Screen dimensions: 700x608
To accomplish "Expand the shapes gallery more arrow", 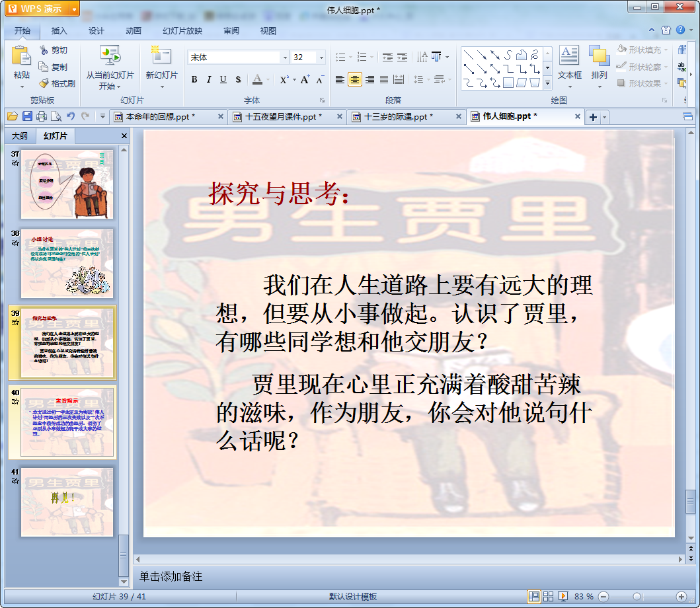I will pyautogui.click(x=548, y=83).
